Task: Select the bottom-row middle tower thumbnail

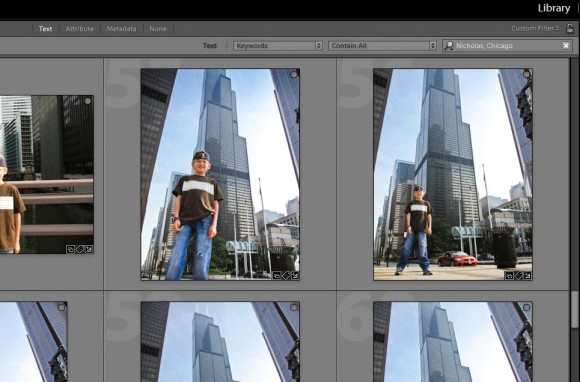Action: [220, 342]
